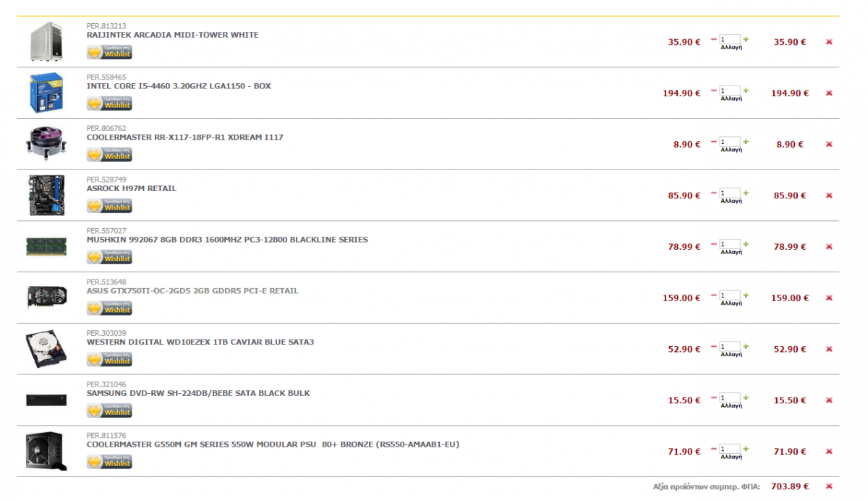Click quantity field for Raijintek Arcadia case
This screenshot has height=501, width=868.
730,39
